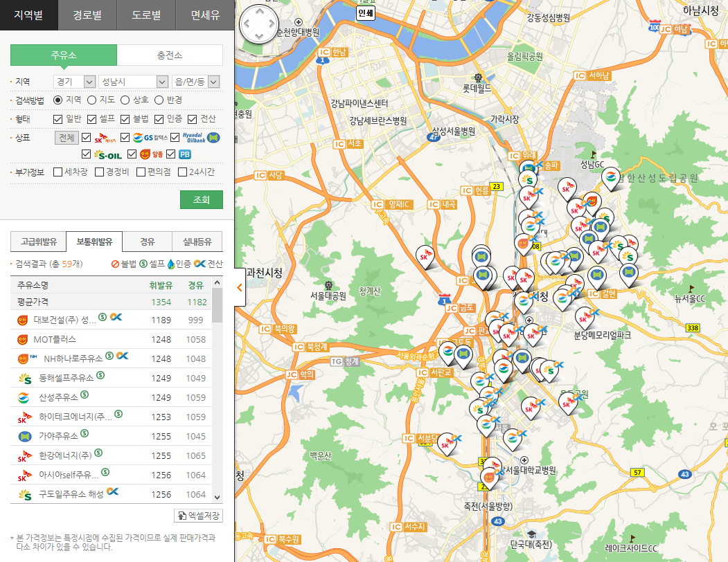Uncheck the 일반 station type
Image resolution: width=728 pixels, height=562 pixels.
point(58,119)
